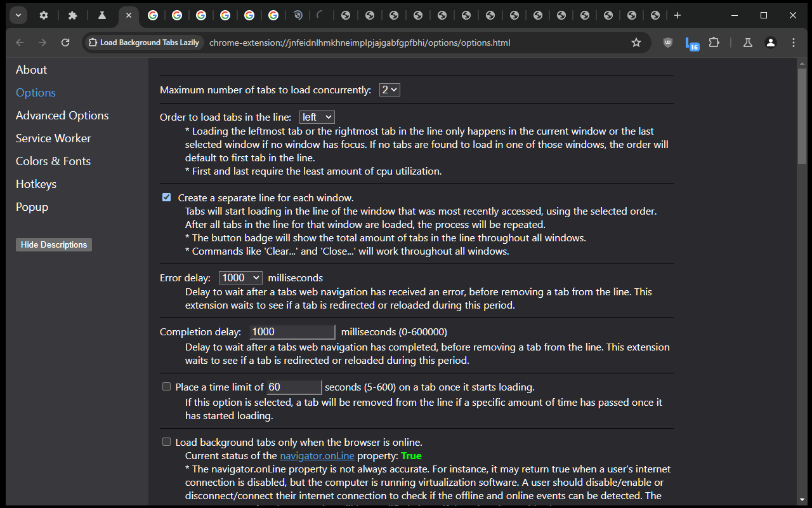This screenshot has height=508, width=812.
Task: Switch to the Hotkeys section
Action: point(36,184)
